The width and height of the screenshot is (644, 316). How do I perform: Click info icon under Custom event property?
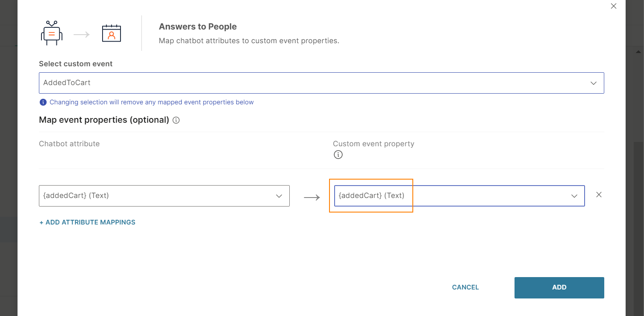tap(338, 155)
